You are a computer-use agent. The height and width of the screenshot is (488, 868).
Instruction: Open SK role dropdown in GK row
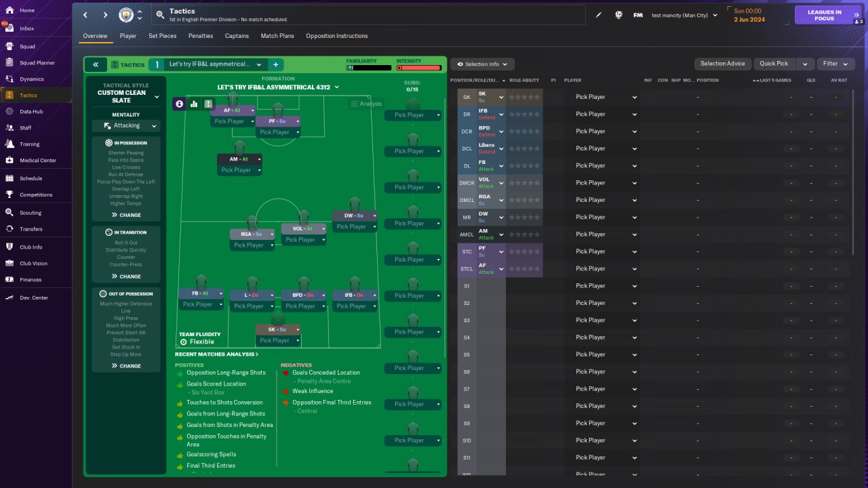pos(501,97)
